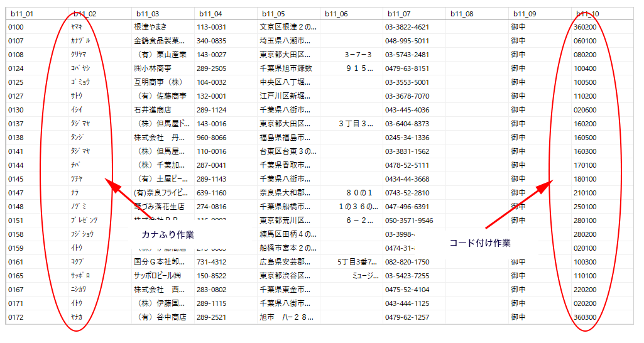644x343 pixels.
Task: Click phone number 03-3822-4621
Action: point(407,27)
